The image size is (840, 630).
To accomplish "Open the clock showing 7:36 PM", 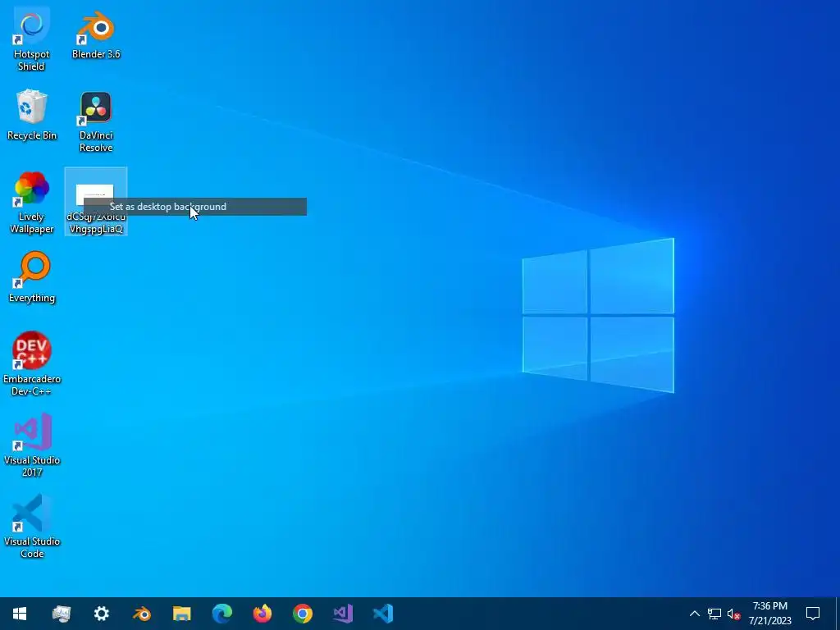I will [x=769, y=614].
